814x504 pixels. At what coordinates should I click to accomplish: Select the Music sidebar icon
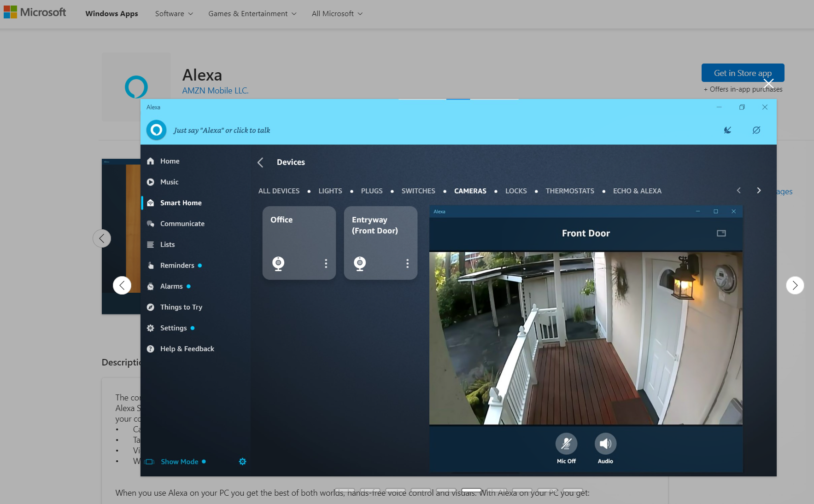[x=151, y=182]
